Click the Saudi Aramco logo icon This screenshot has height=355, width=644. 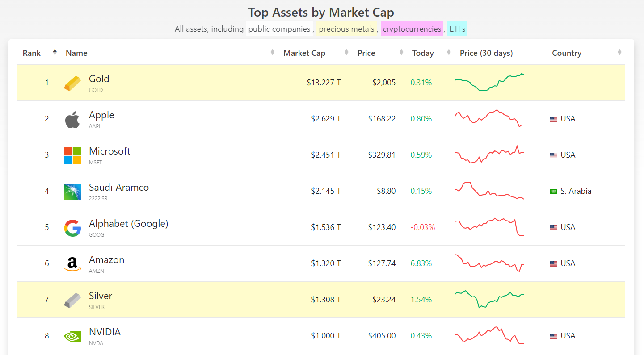[72, 192]
